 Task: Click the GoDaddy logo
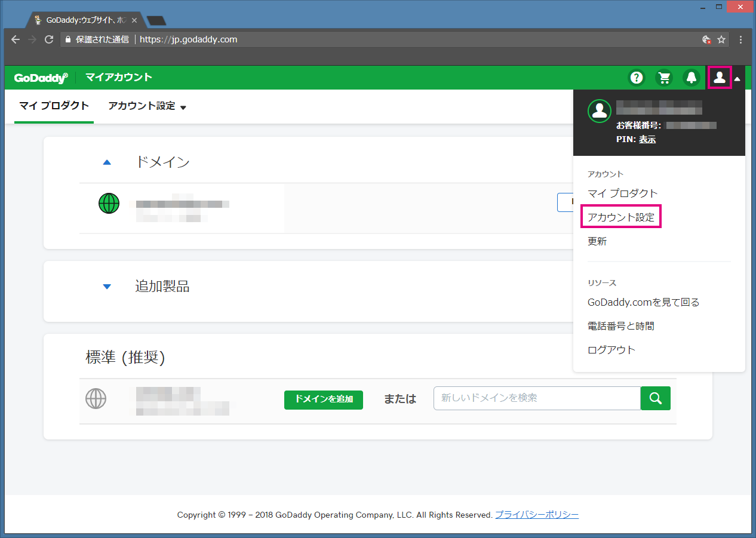41,78
